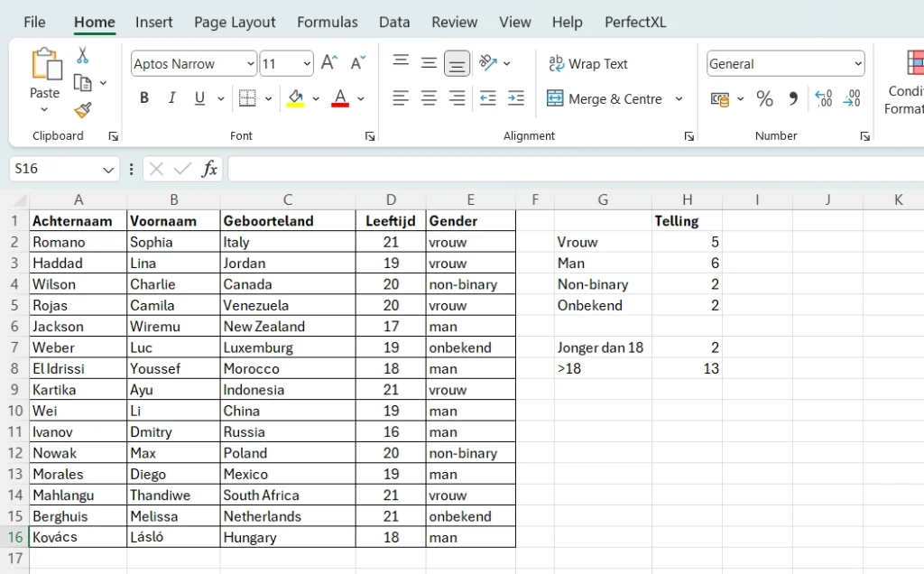
Task: Click the Cut icon in Clipboard group
Action: coord(82,56)
